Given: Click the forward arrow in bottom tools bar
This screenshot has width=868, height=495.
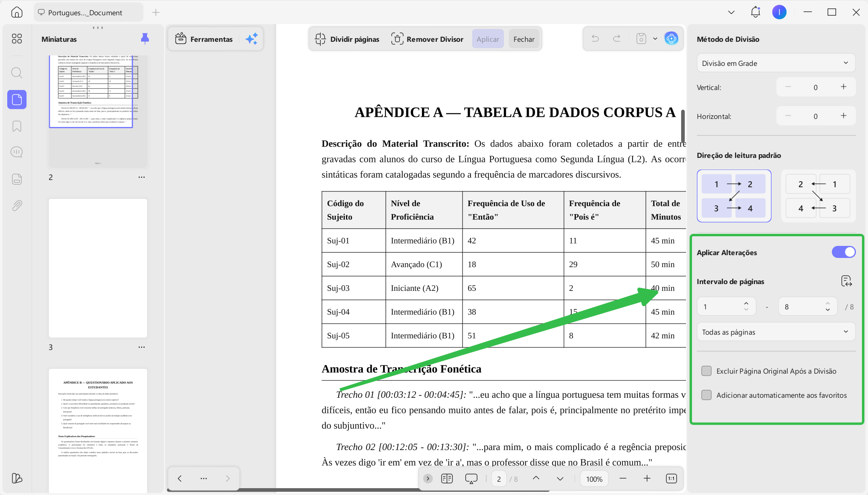Looking at the screenshot, I should tap(228, 478).
